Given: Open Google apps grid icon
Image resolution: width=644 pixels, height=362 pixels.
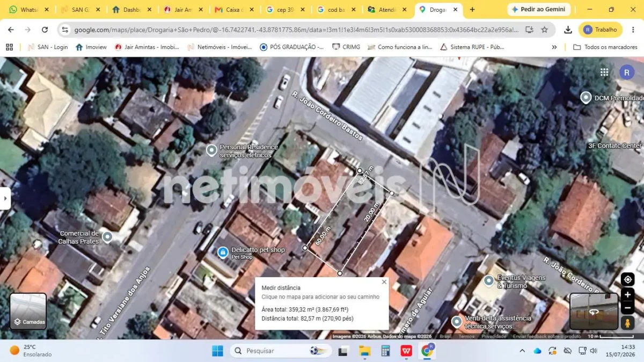Looking at the screenshot, I should [x=604, y=72].
